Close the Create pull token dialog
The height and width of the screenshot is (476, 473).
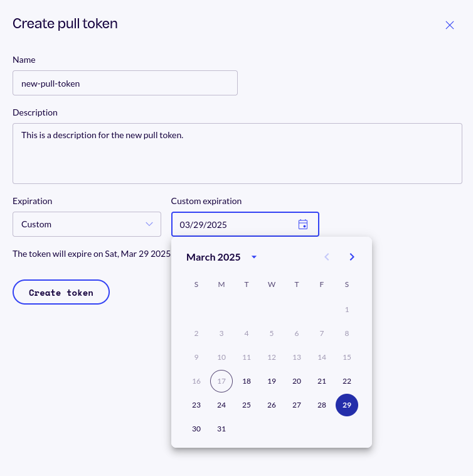(449, 25)
